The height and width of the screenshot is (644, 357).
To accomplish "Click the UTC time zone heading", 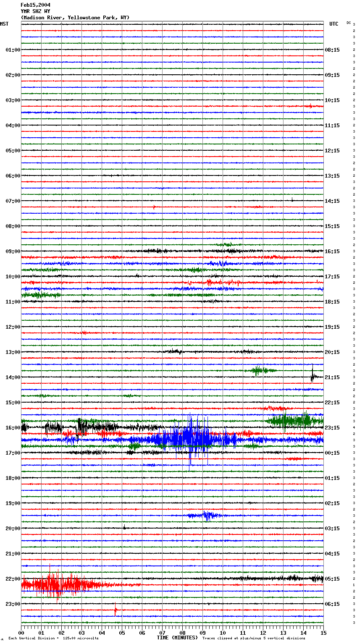I will pyautogui.click(x=334, y=24).
